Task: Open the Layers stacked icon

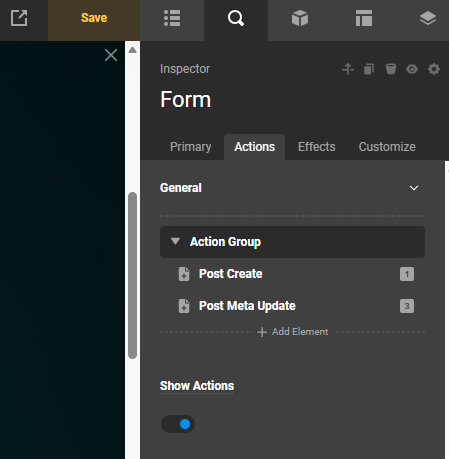Action: (x=428, y=18)
